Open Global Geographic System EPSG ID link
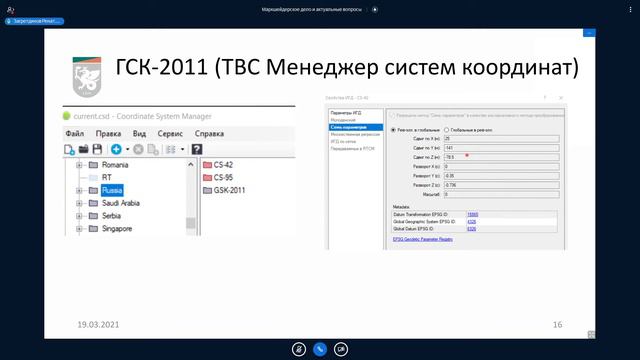 tap(471, 222)
